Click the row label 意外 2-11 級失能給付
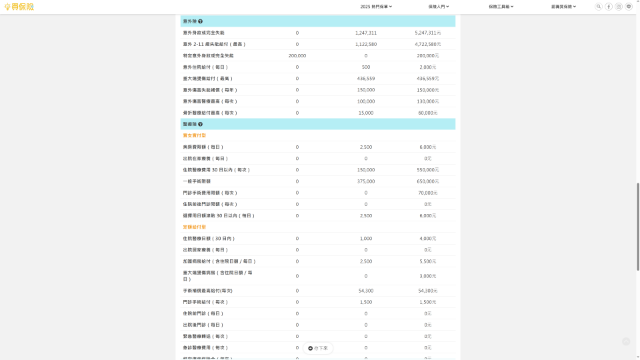640x360 pixels. tap(214, 44)
